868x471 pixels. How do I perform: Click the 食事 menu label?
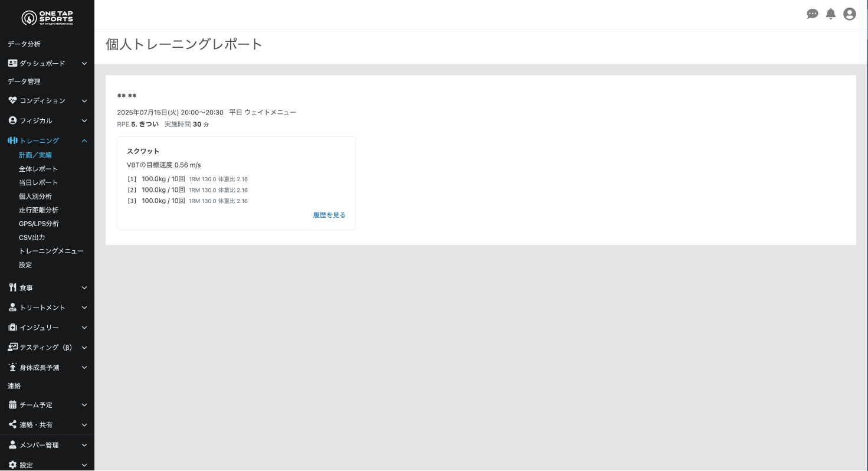27,288
